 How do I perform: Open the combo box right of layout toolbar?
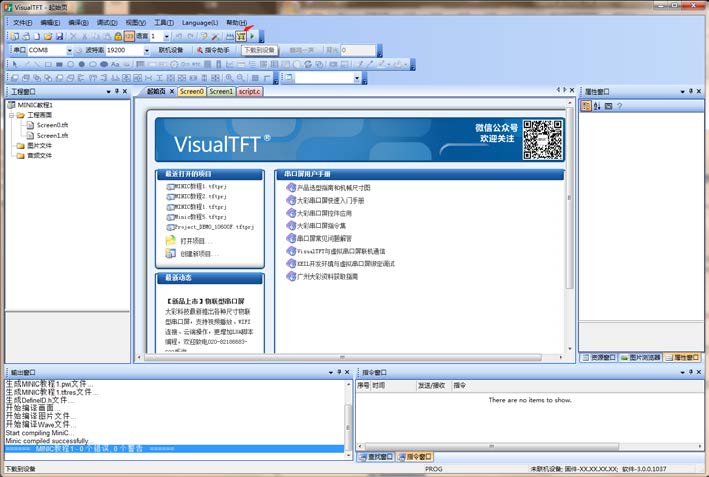click(x=356, y=78)
